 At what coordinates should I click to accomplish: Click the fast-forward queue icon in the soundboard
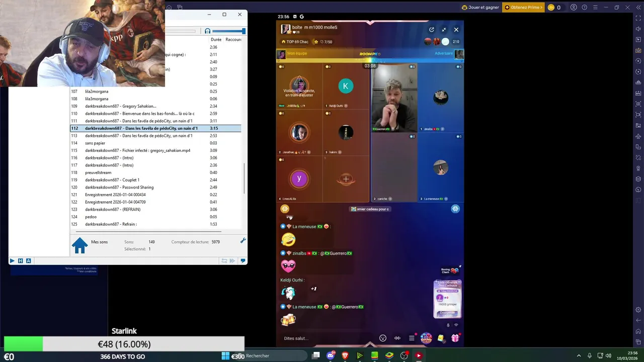(232, 260)
